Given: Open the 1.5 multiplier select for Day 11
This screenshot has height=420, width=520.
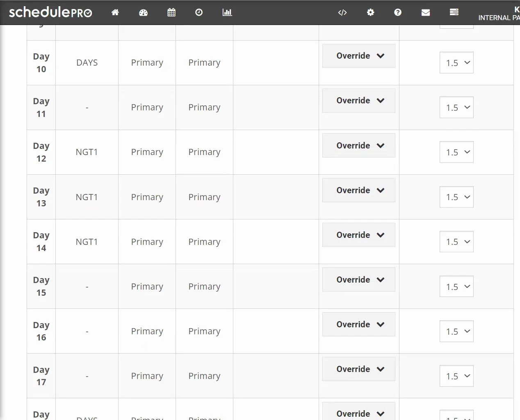Looking at the screenshot, I should [456, 107].
